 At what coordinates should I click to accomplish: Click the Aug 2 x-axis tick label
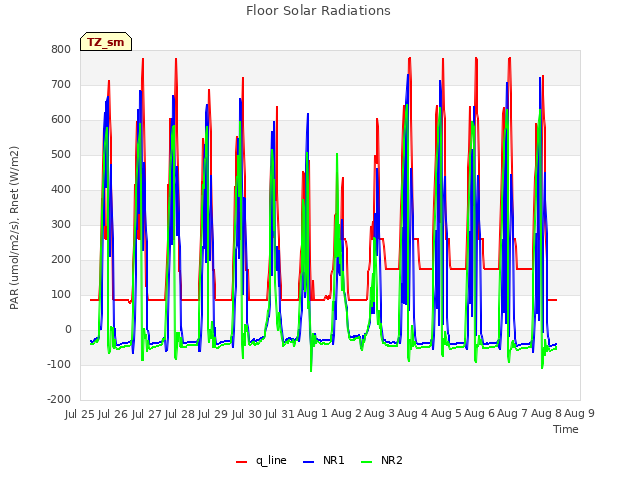[x=346, y=413]
